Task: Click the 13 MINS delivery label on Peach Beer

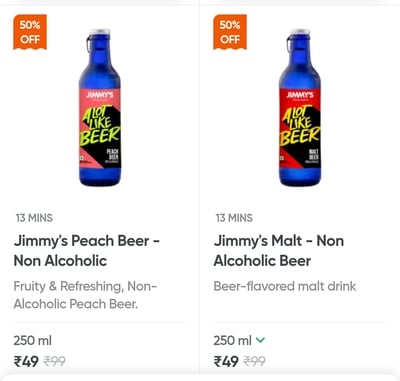Action: [34, 218]
